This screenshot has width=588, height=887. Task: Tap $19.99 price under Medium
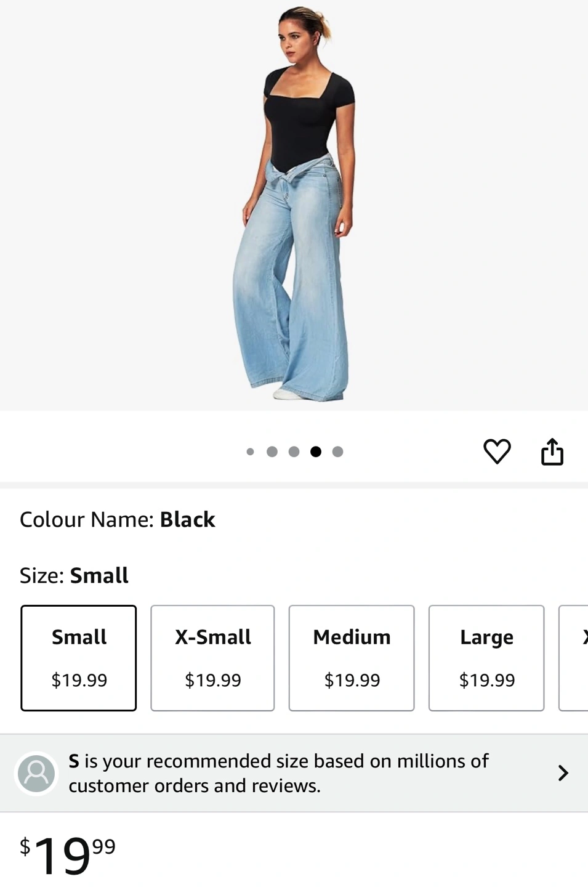352,680
